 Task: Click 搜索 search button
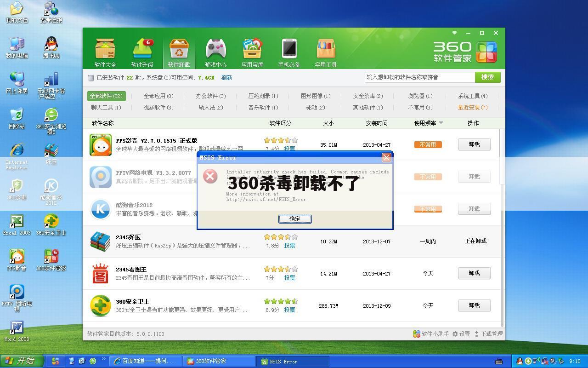[x=487, y=77]
